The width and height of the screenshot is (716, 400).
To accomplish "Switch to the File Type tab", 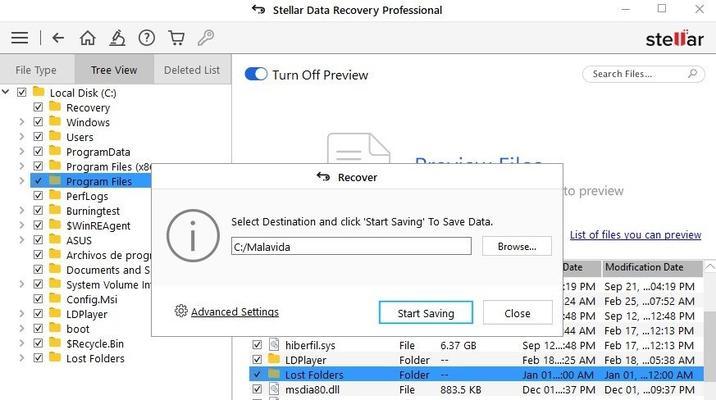I will tap(36, 70).
